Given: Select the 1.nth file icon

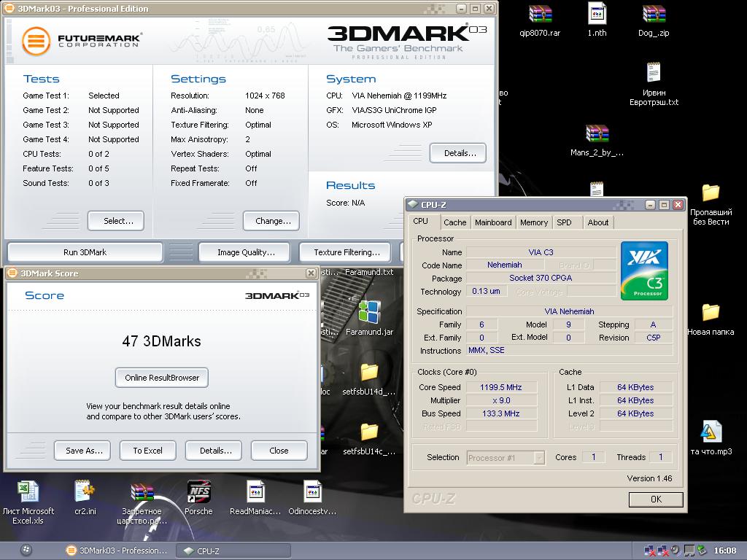Looking at the screenshot, I should click(597, 13).
